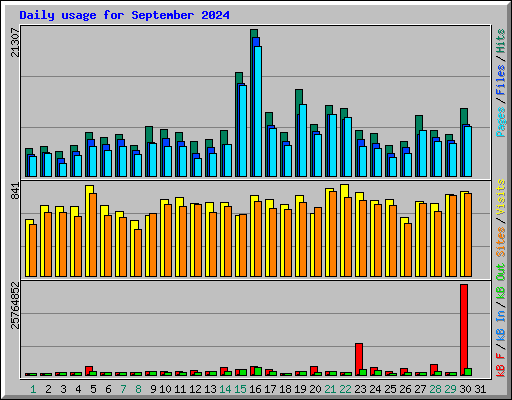Click the 21307 axis value
Image resolution: width=512 pixels, height=400 pixels.
(x=15, y=43)
